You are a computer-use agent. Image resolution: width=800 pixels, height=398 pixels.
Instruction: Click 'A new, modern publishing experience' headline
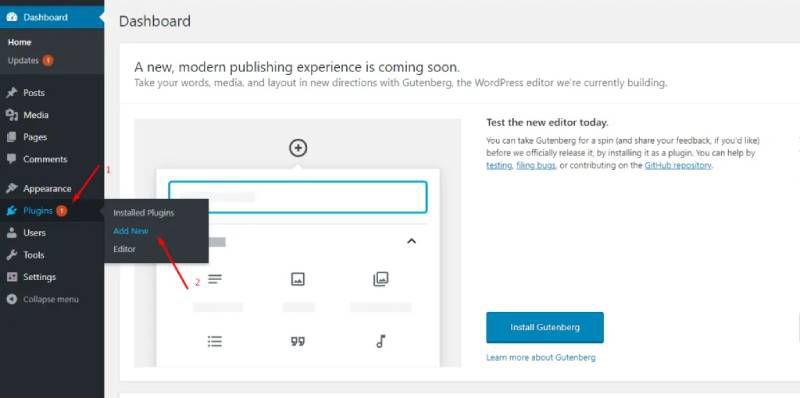297,67
